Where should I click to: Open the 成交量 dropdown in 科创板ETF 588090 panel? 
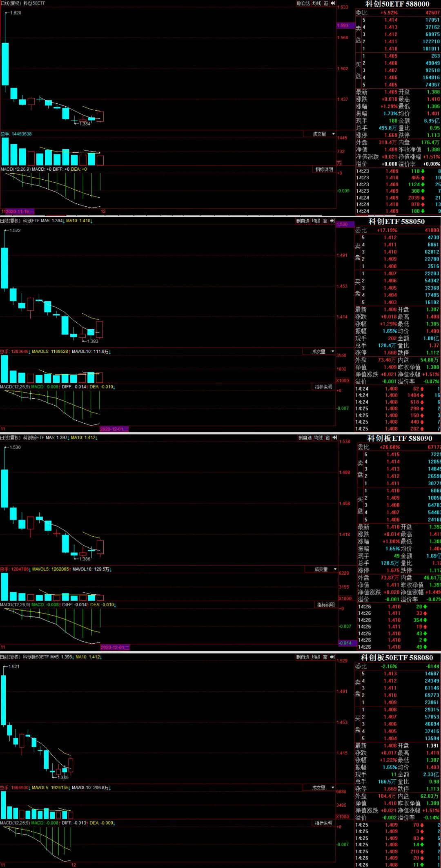point(321,569)
